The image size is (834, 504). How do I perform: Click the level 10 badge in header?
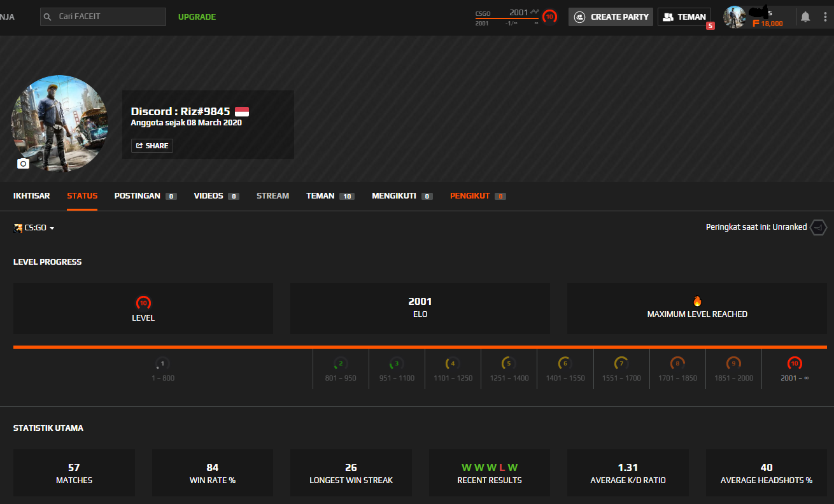[549, 17]
